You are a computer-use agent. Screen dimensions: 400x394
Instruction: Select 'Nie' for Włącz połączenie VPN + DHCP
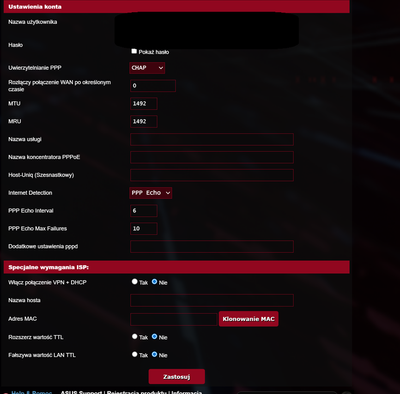click(154, 282)
